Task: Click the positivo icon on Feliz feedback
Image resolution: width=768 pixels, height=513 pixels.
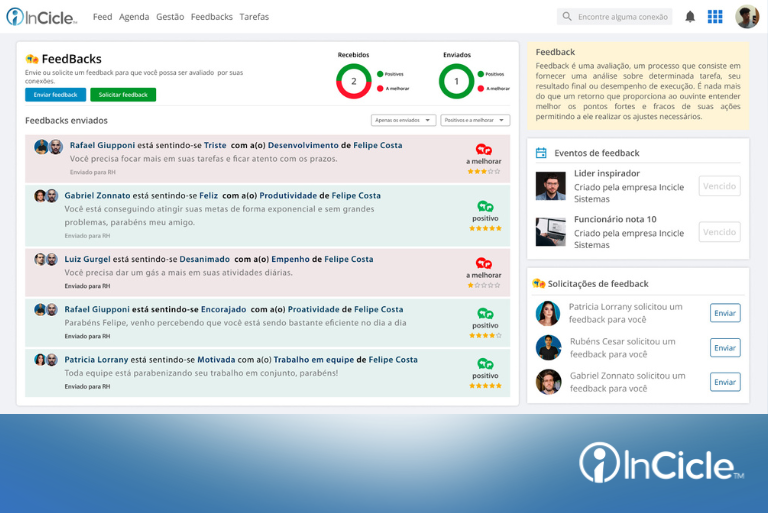Action: pos(485,206)
